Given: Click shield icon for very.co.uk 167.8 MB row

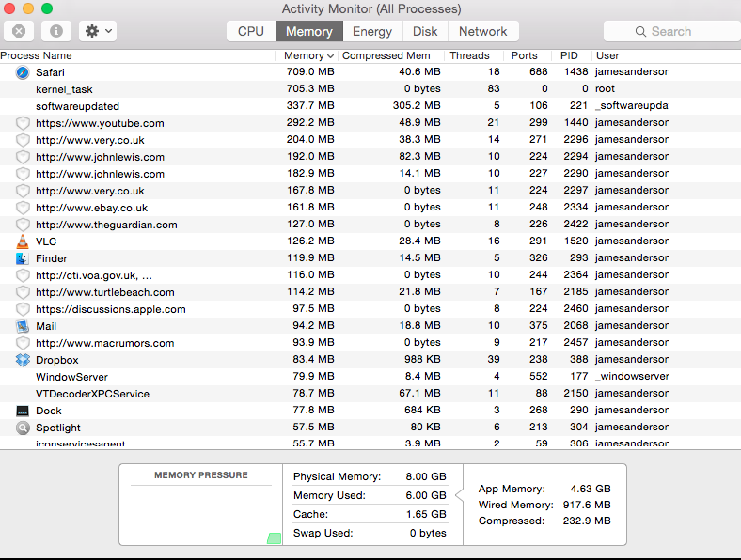Looking at the screenshot, I should pyautogui.click(x=23, y=191).
